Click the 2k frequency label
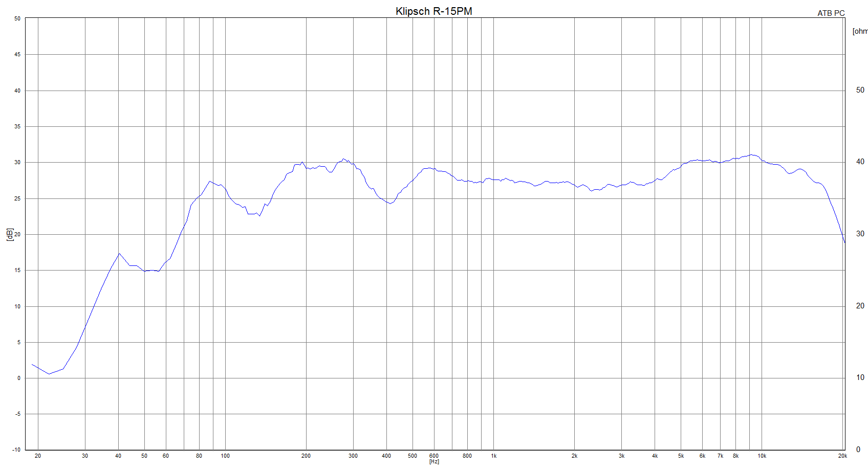 tap(575, 456)
